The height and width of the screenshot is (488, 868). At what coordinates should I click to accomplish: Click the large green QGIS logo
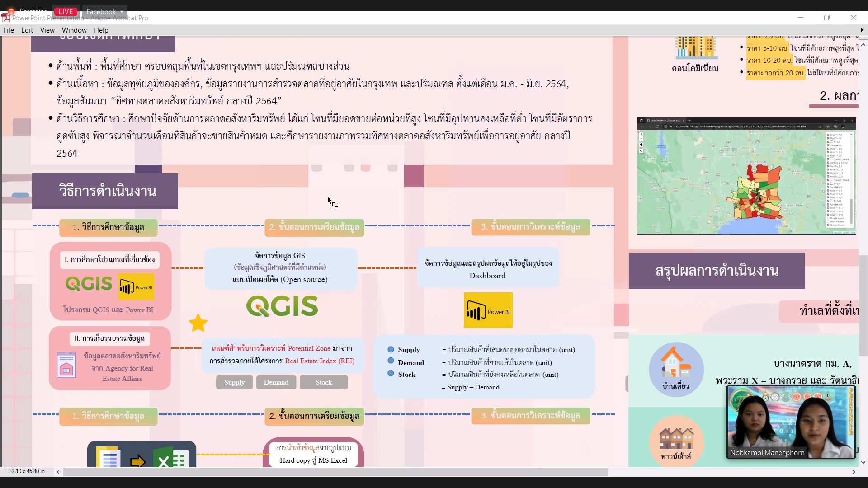coord(282,306)
